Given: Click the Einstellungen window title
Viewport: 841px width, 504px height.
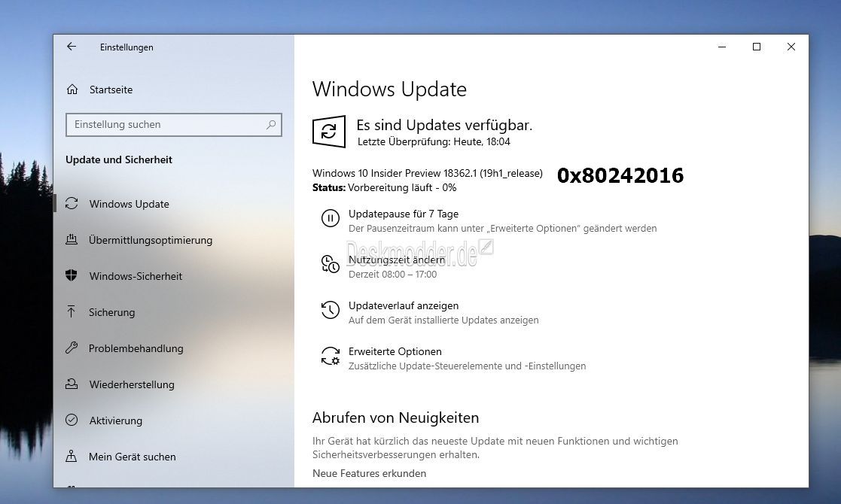Looking at the screenshot, I should pyautogui.click(x=126, y=47).
